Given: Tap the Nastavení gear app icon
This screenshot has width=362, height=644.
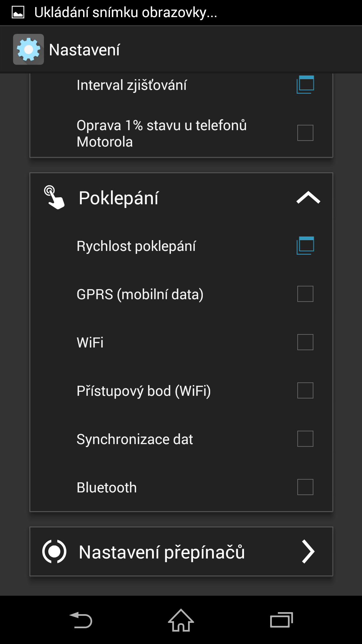Looking at the screenshot, I should tap(28, 49).
